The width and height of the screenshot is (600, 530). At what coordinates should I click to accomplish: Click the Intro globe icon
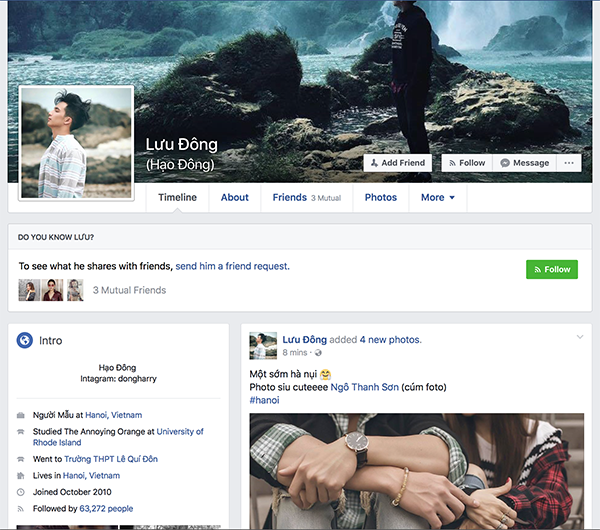tap(26, 341)
